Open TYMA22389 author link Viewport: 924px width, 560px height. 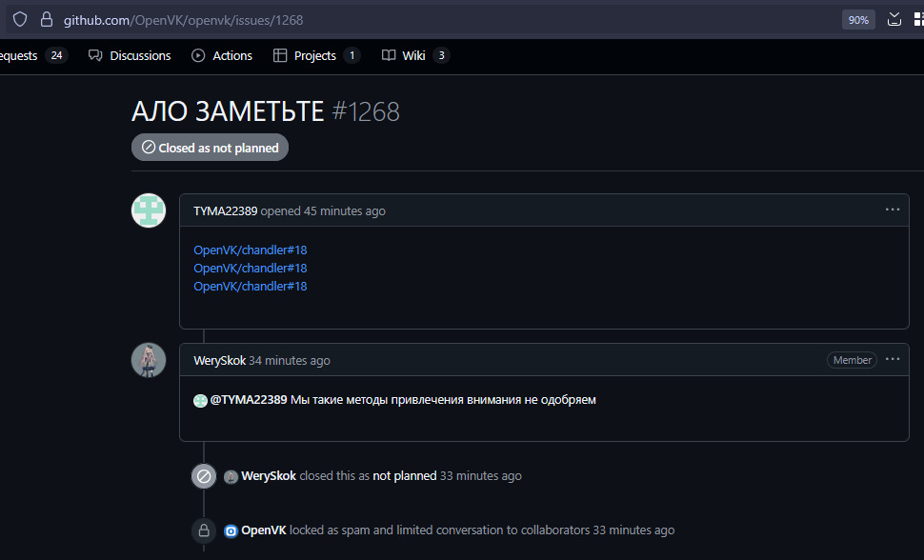click(x=225, y=211)
